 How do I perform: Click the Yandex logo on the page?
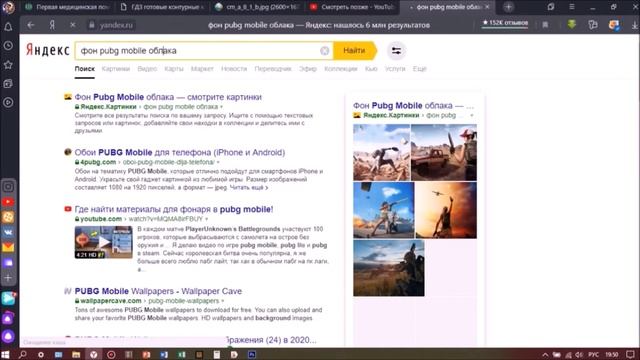[x=47, y=50]
